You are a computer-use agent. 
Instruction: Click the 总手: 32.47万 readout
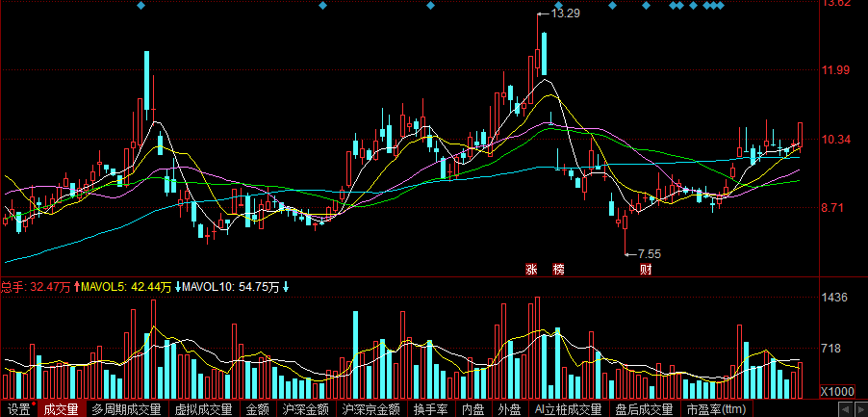(36, 287)
